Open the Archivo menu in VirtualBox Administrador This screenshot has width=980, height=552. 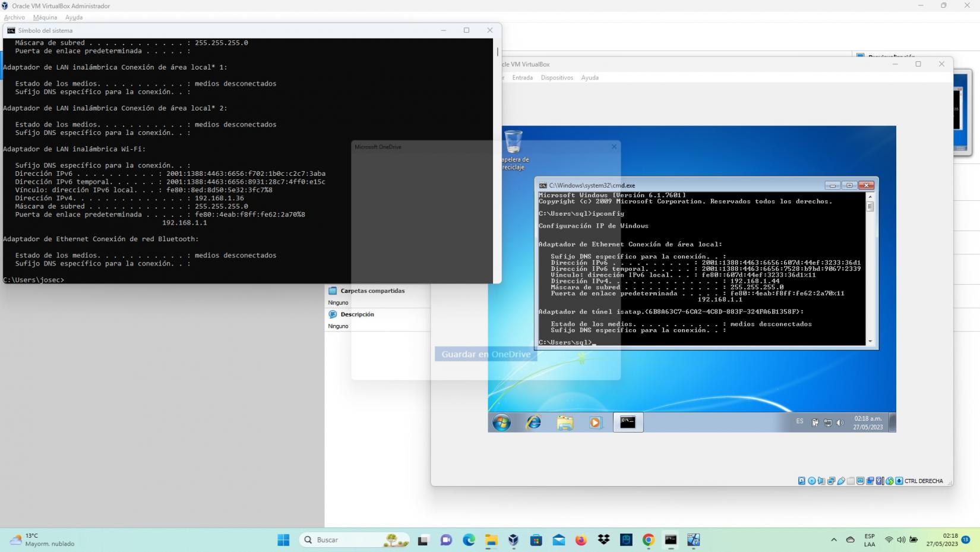coord(14,17)
